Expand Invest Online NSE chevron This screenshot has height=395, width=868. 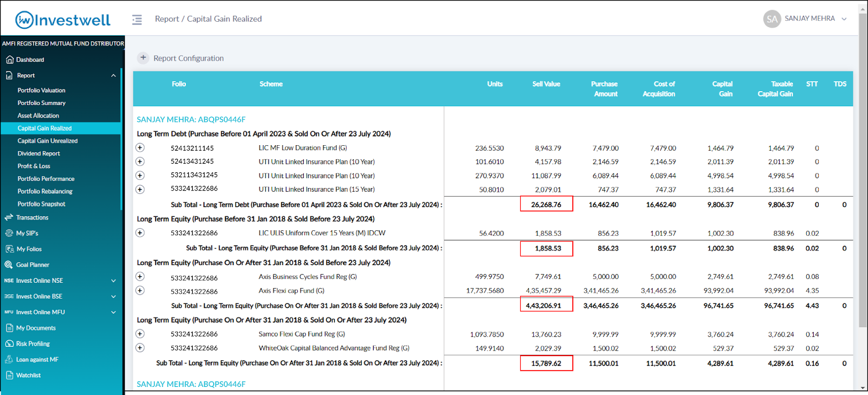pyautogui.click(x=113, y=281)
